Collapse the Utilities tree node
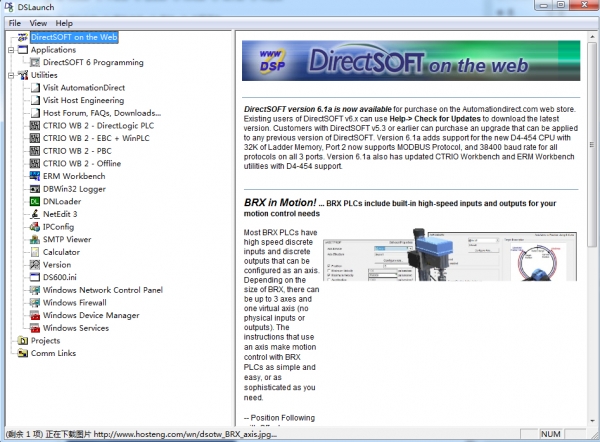Screen dimensions: 600x442 pyautogui.click(x=11, y=75)
